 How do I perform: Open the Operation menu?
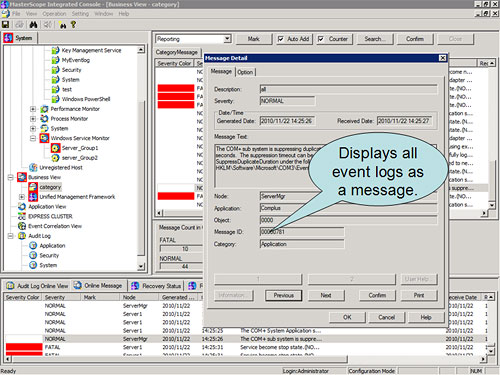(54, 14)
